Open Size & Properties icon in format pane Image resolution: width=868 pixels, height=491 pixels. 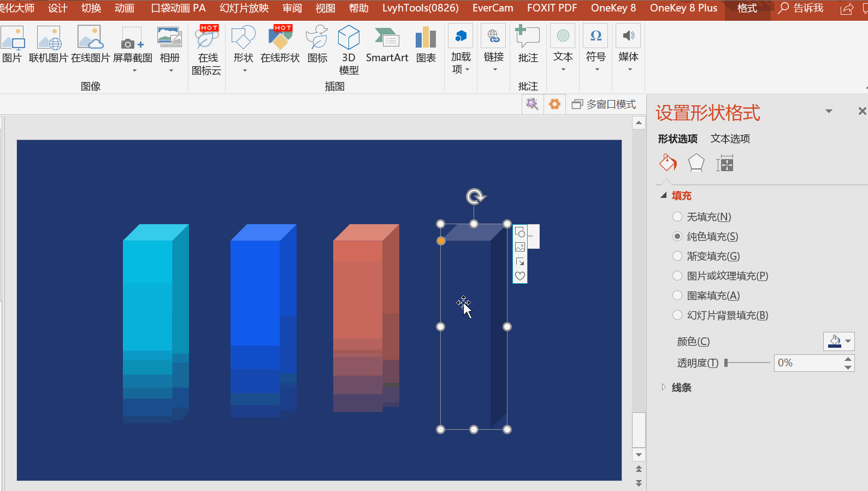725,163
